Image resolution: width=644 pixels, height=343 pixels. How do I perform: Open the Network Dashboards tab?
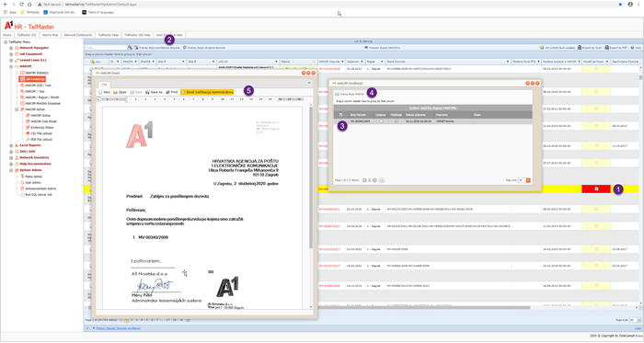tap(78, 35)
